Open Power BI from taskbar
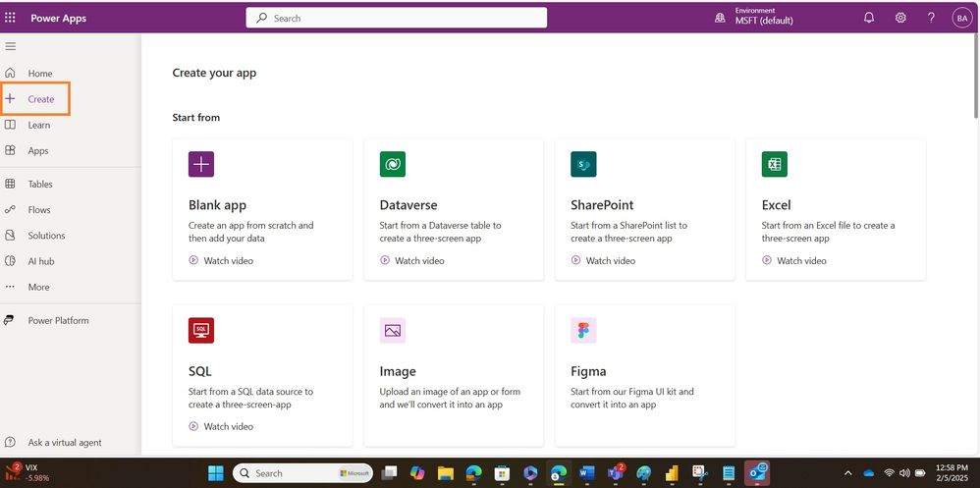The width and height of the screenshot is (980, 488). tap(672, 473)
